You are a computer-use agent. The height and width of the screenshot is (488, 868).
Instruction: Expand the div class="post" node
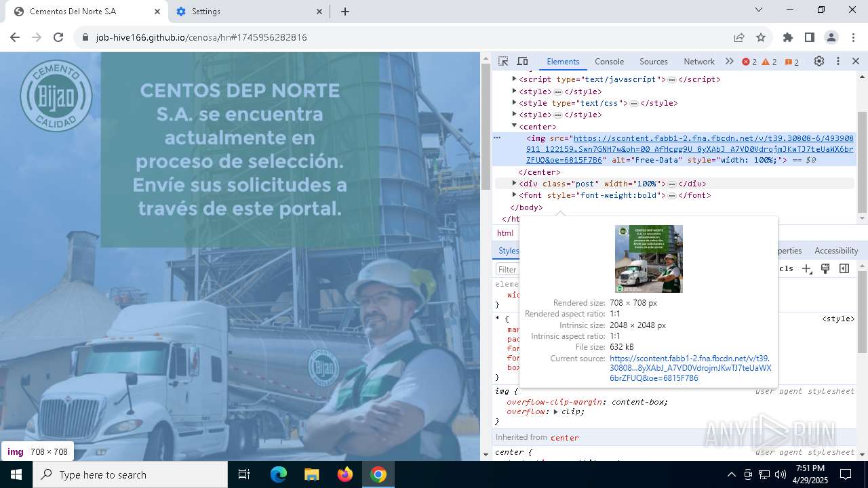tap(515, 183)
